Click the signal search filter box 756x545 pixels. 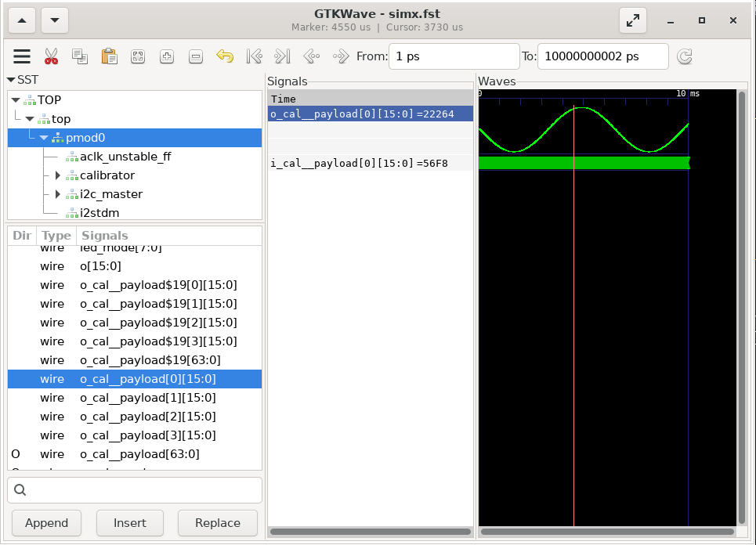pos(135,490)
